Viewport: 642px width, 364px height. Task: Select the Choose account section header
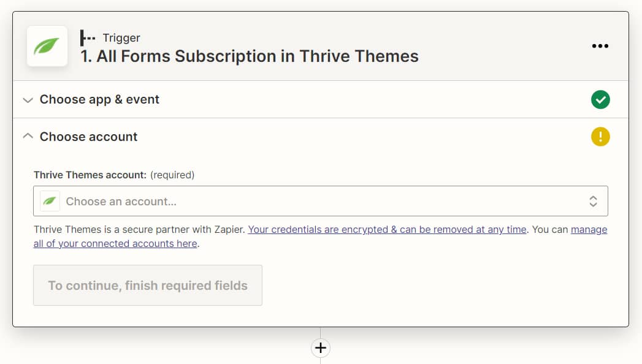coord(88,137)
